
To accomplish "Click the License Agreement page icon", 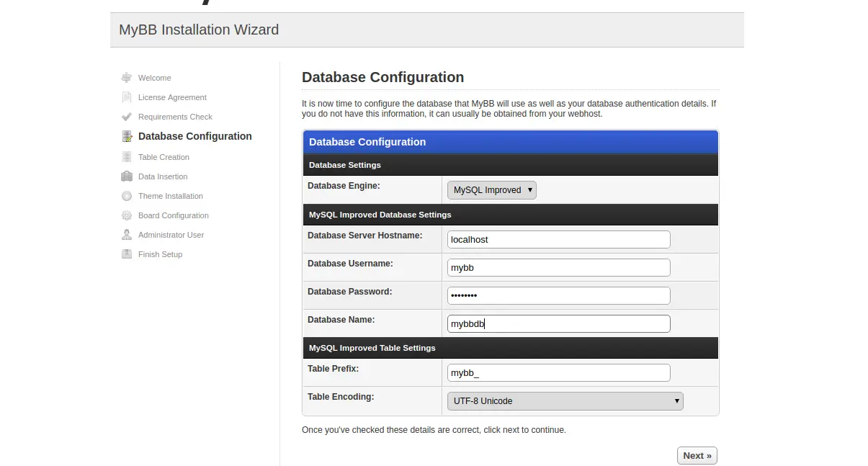I will click(127, 97).
